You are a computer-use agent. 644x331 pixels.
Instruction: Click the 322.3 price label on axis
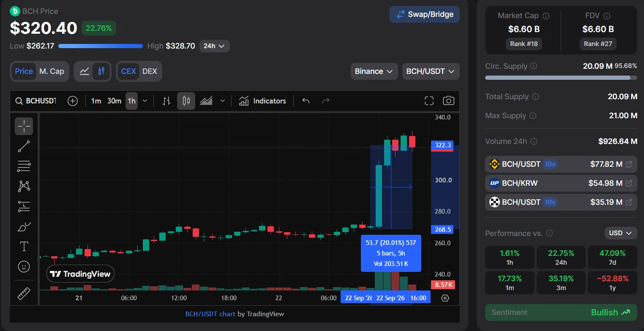tap(442, 145)
